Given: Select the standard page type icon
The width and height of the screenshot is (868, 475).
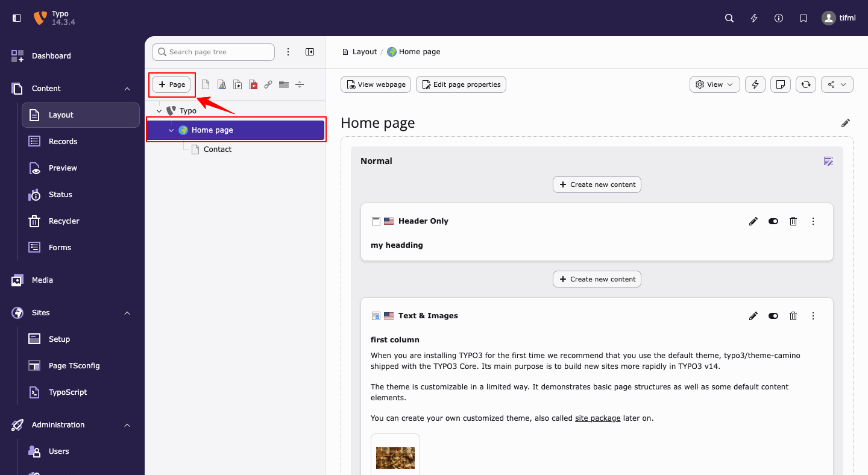Looking at the screenshot, I should coord(206,85).
